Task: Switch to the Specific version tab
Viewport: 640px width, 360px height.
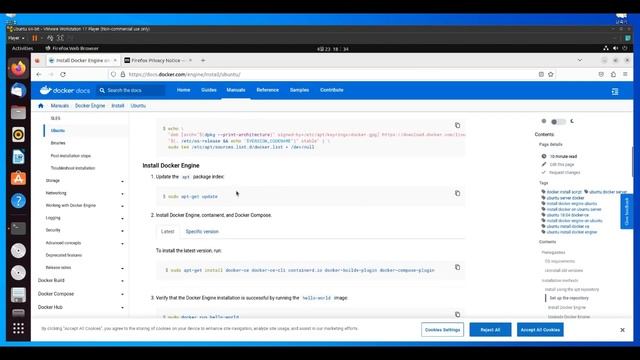Action: (202, 231)
